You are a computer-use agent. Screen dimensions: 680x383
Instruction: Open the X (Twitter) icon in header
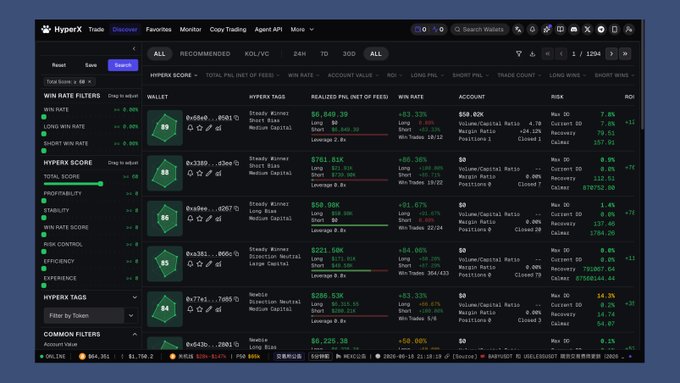tap(587, 29)
